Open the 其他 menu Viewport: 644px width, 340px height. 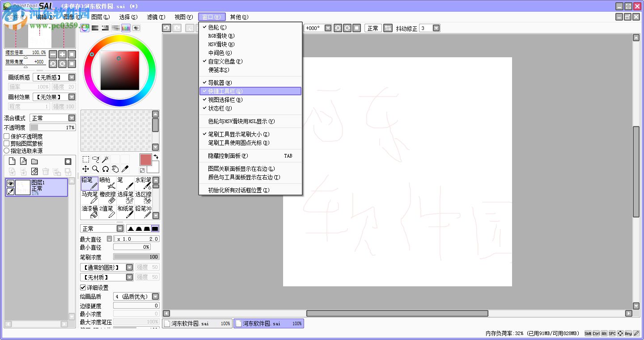pyautogui.click(x=239, y=17)
